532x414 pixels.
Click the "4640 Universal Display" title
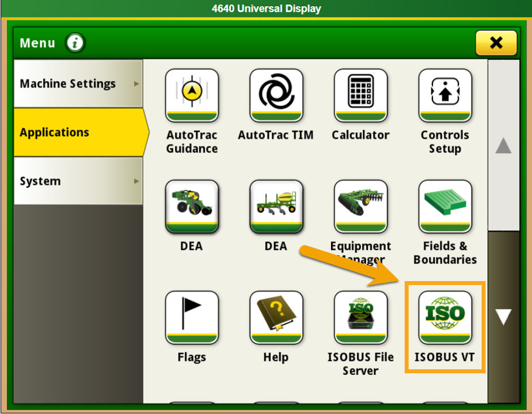[267, 8]
